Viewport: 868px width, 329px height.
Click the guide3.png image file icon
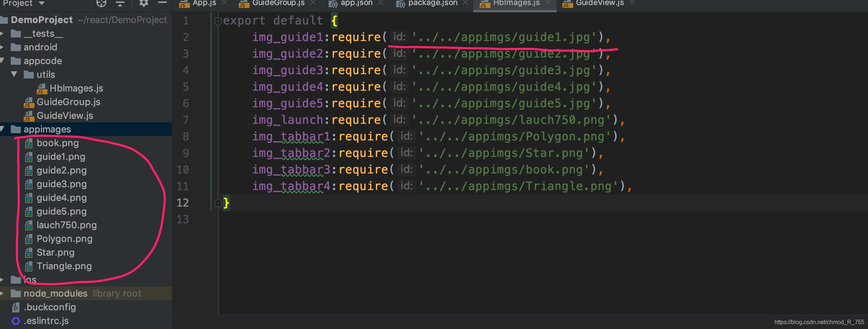(x=29, y=185)
